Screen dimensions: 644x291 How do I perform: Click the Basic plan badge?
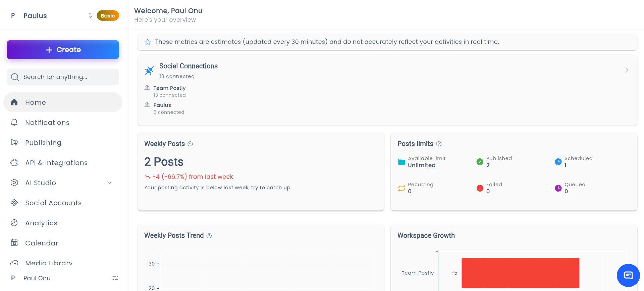(x=108, y=15)
